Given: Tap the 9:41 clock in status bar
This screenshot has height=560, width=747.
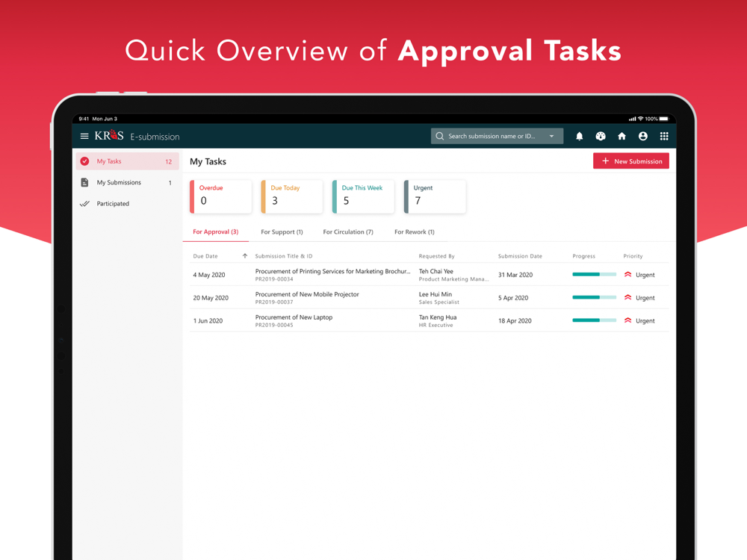Looking at the screenshot, I should [84, 119].
